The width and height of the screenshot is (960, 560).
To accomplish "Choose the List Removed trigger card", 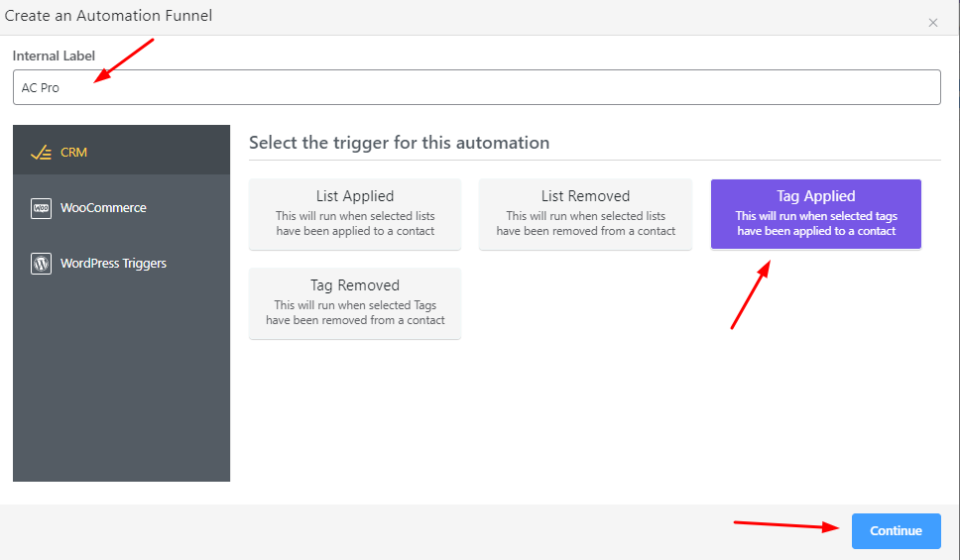I will [x=585, y=214].
